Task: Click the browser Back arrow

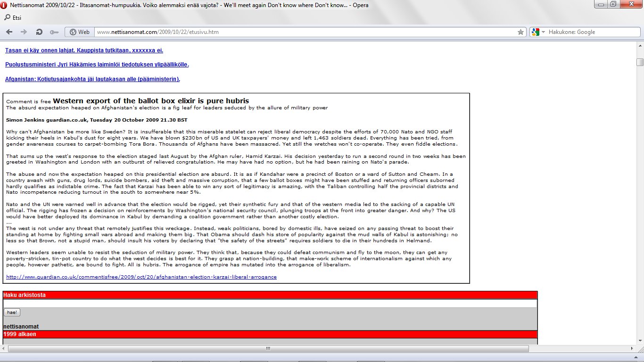Action: click(9, 32)
